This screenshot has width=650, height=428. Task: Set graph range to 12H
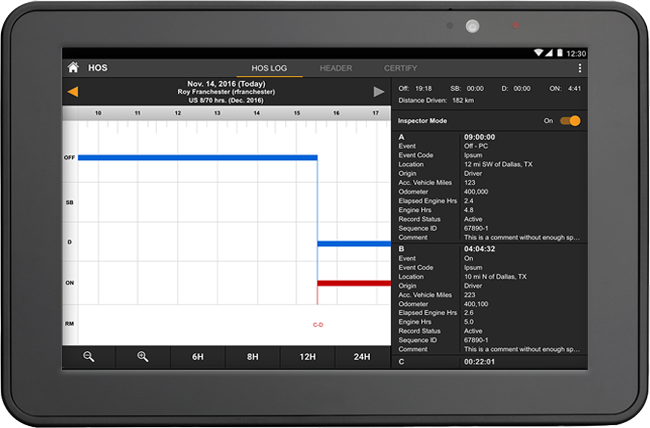click(308, 357)
